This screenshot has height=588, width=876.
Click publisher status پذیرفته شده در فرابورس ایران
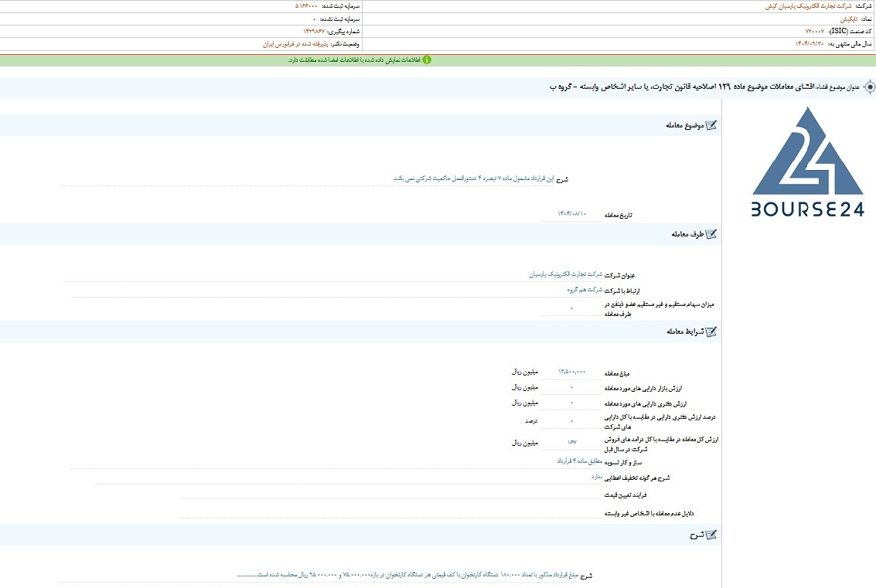[x=295, y=43]
